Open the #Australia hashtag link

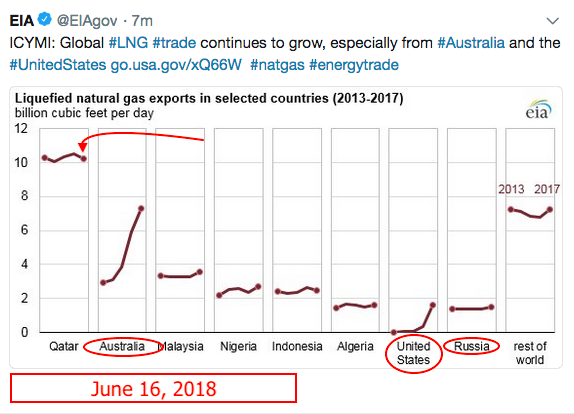(471, 43)
